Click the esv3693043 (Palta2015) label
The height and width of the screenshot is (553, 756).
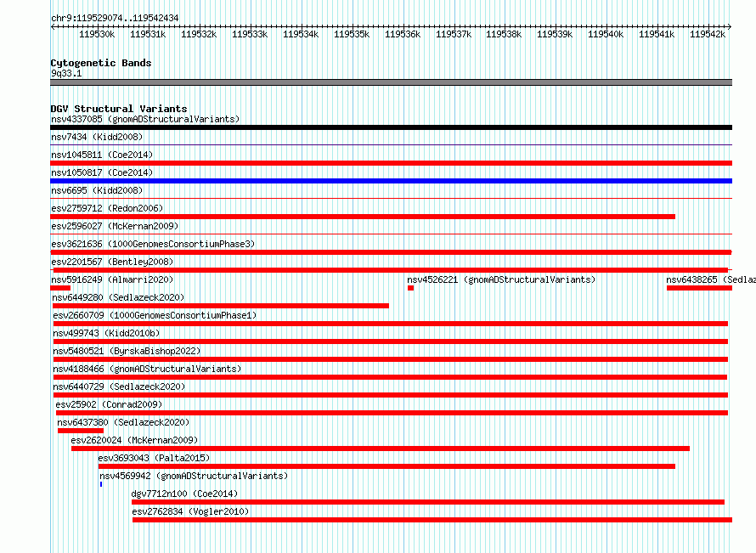pos(154,458)
